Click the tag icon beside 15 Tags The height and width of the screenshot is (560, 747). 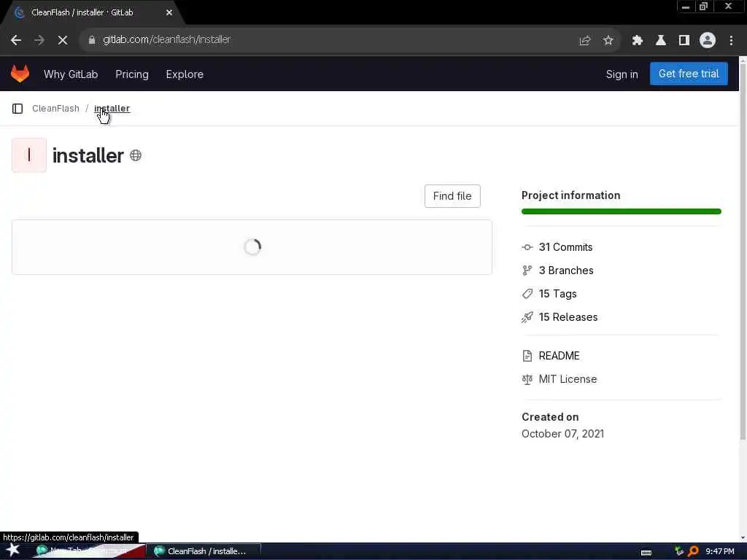coord(527,294)
